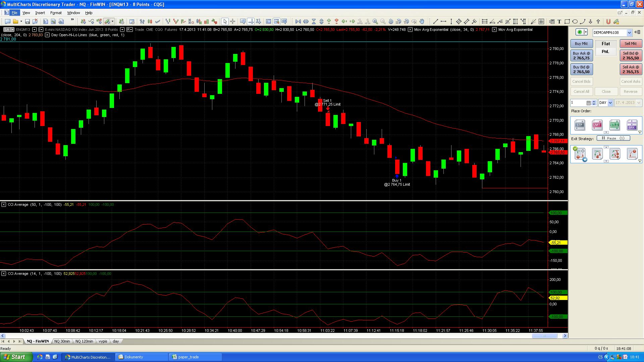Screen dimensions: 644x362
Task: Click the zoom in magnifier icon
Action: coord(375,22)
